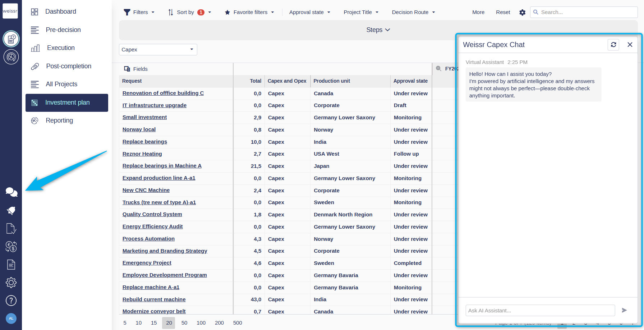Open Reznor Heating request link
This screenshot has width=644, height=330.
pos(142,154)
